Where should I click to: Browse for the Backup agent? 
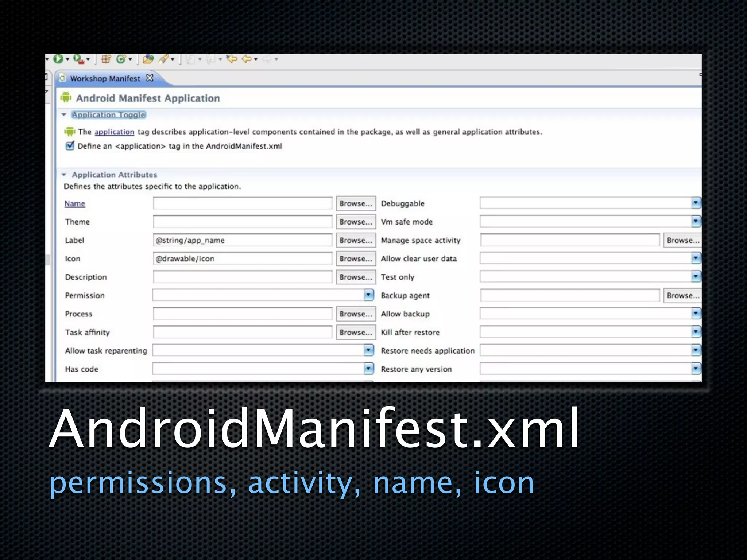coord(682,295)
